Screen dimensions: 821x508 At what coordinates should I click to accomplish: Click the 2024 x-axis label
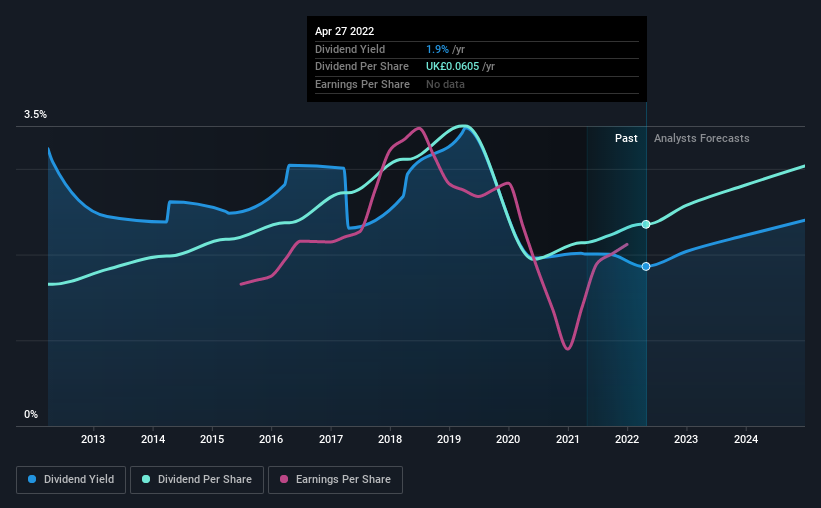(746, 439)
